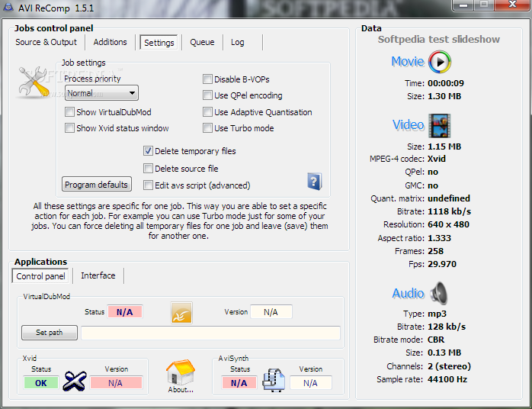Viewport: 532px width, 409px height.
Task: Click the Video Bitrate value 1118 kb/s
Action: [449, 211]
